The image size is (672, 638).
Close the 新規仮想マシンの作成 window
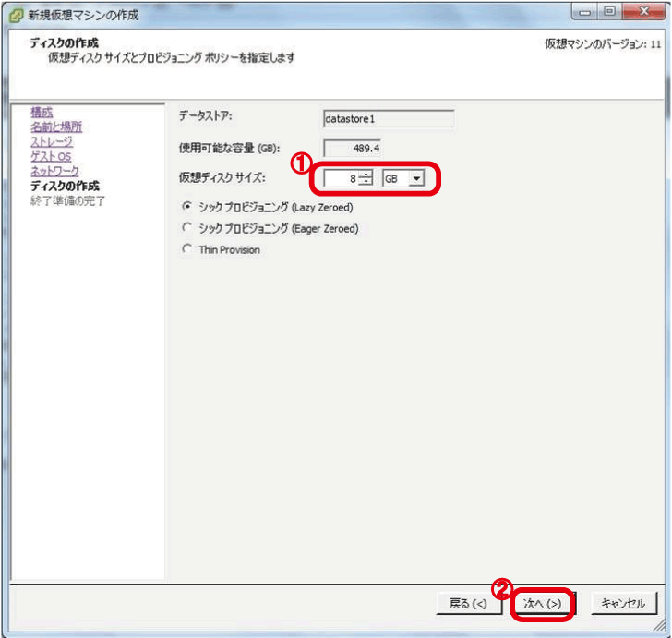point(643,12)
